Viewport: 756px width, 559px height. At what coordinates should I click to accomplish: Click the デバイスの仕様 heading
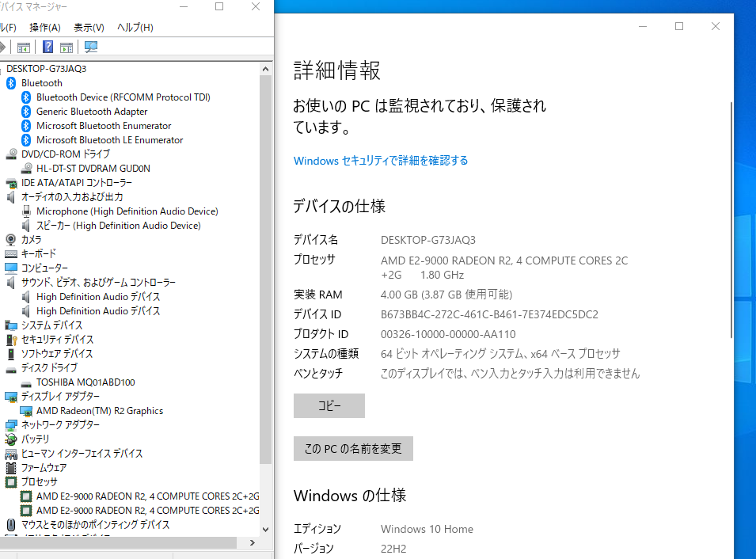[x=340, y=207]
